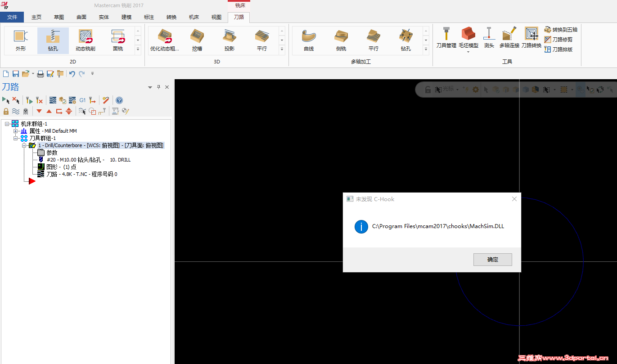Click the select all operations icon in 刀路 panel
Viewport: 617px width, 364px height.
coord(6,100)
